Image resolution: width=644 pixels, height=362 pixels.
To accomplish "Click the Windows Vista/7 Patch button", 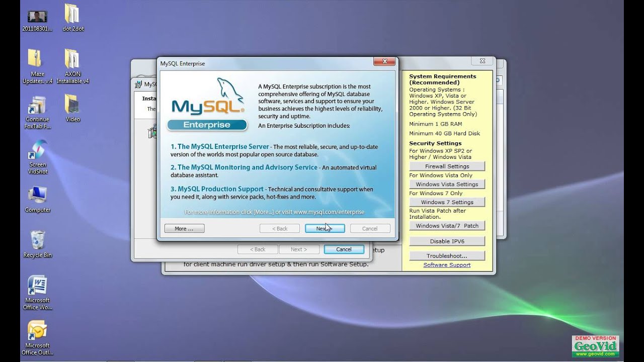I will pos(447,226).
